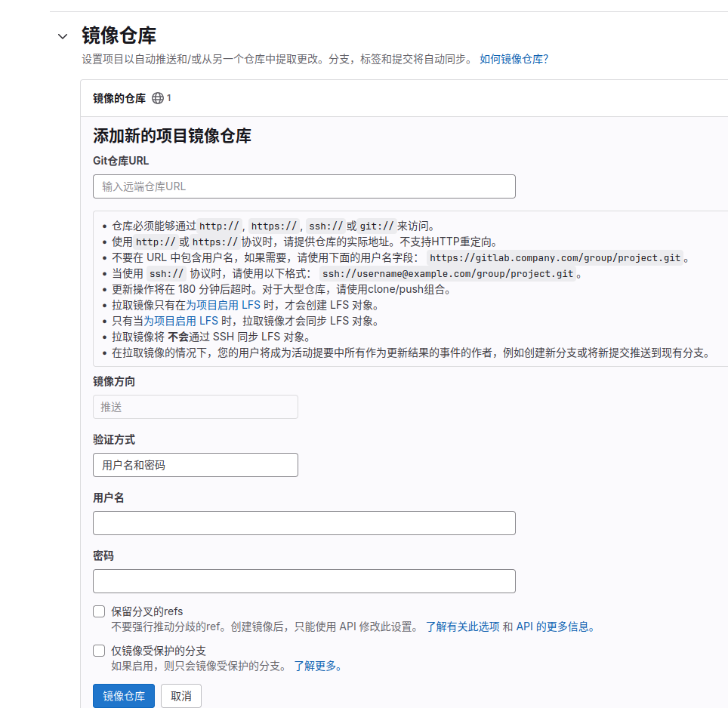Image resolution: width=728 pixels, height=708 pixels.
Task: Click the 验证方式 label
Action: tap(114, 439)
